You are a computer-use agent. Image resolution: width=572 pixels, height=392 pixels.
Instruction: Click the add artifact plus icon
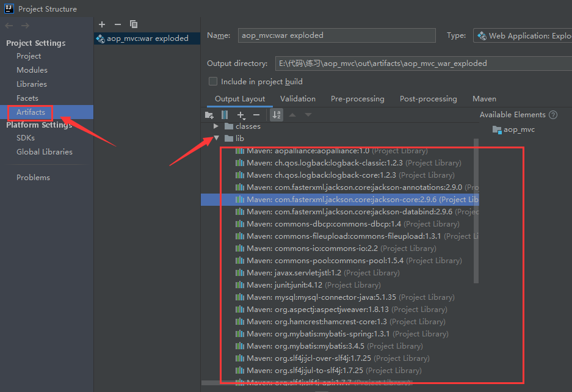click(x=102, y=24)
